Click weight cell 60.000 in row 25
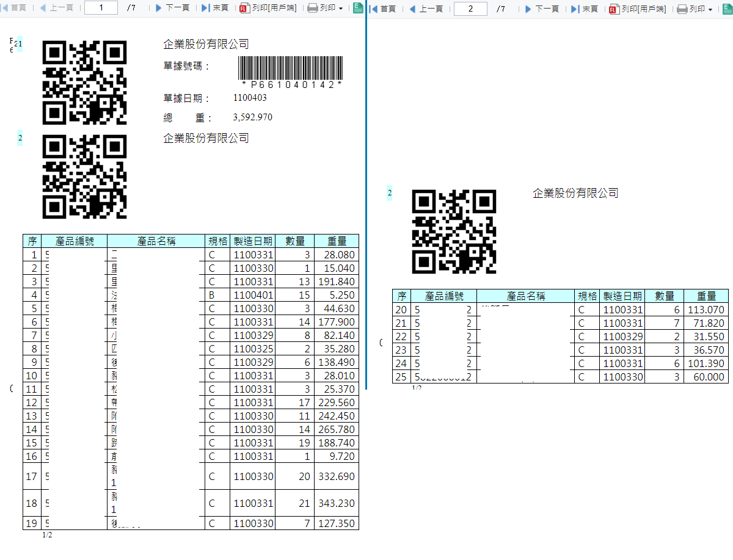 pos(706,377)
